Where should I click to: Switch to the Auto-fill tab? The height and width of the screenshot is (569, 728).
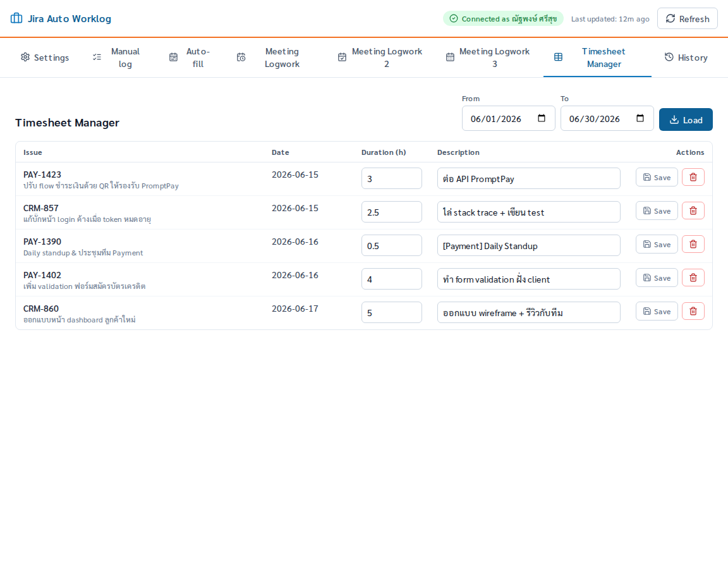(x=191, y=57)
